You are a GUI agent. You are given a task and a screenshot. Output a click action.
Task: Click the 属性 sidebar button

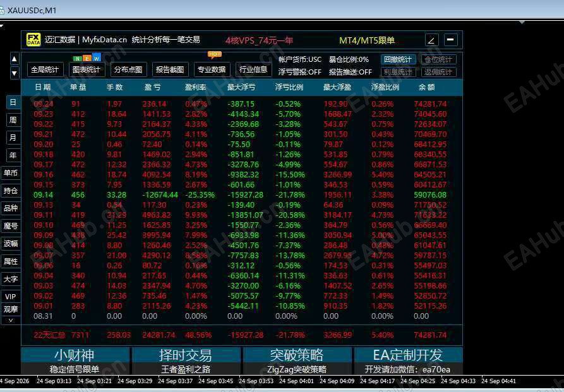(11, 261)
